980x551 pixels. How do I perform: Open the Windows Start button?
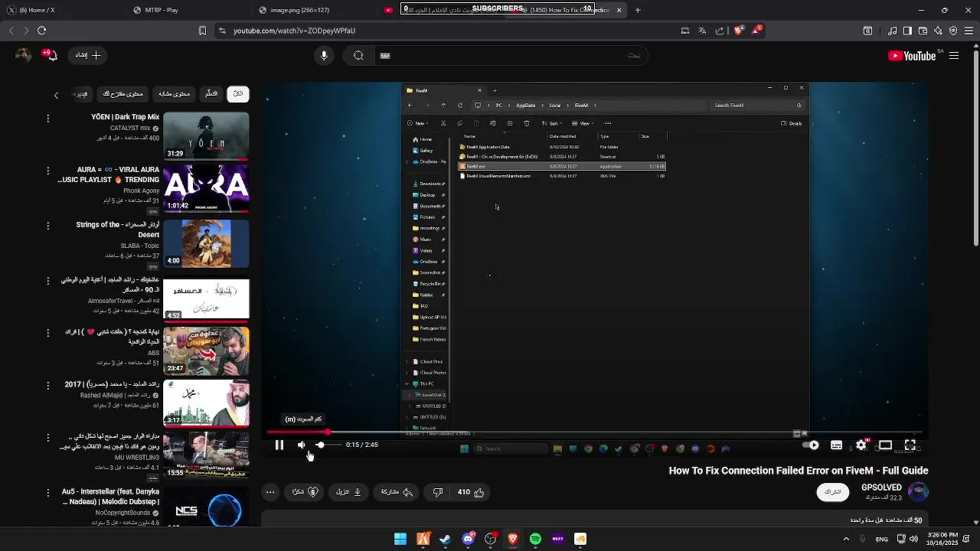coord(400,539)
